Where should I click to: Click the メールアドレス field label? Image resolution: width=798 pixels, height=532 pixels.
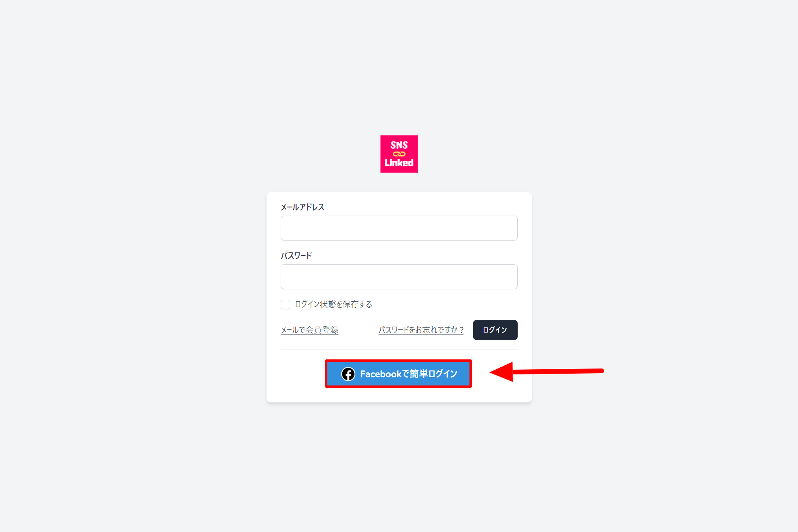pyautogui.click(x=302, y=207)
